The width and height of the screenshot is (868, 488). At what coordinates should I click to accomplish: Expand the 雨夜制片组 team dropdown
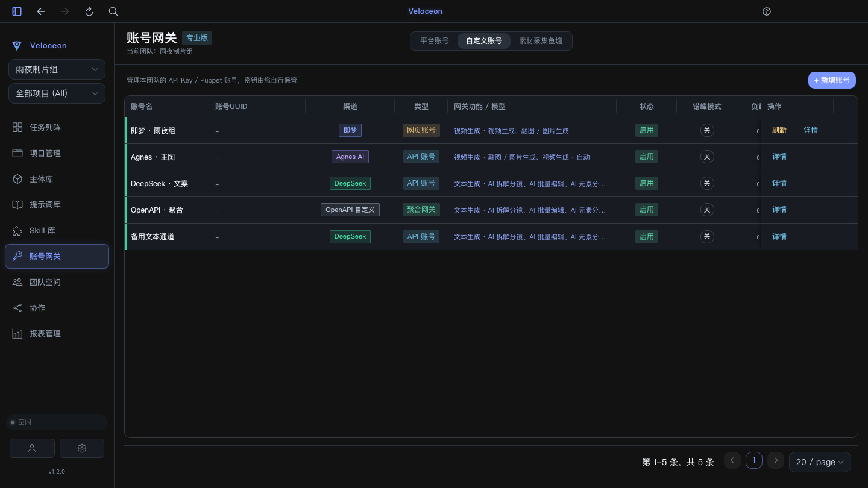pos(57,69)
